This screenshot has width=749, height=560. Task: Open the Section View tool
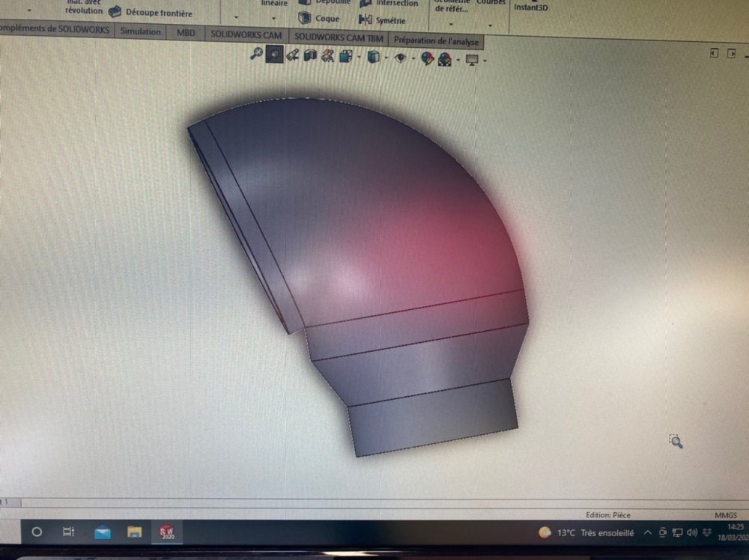310,55
